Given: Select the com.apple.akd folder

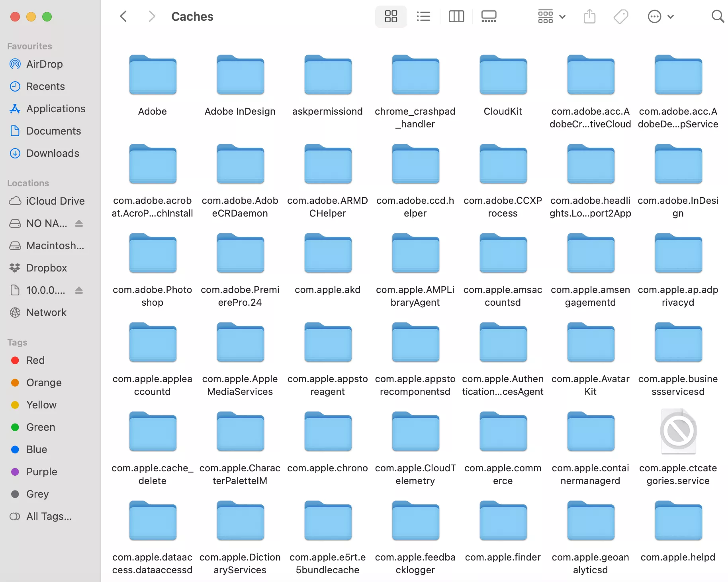Looking at the screenshot, I should coord(328,253).
